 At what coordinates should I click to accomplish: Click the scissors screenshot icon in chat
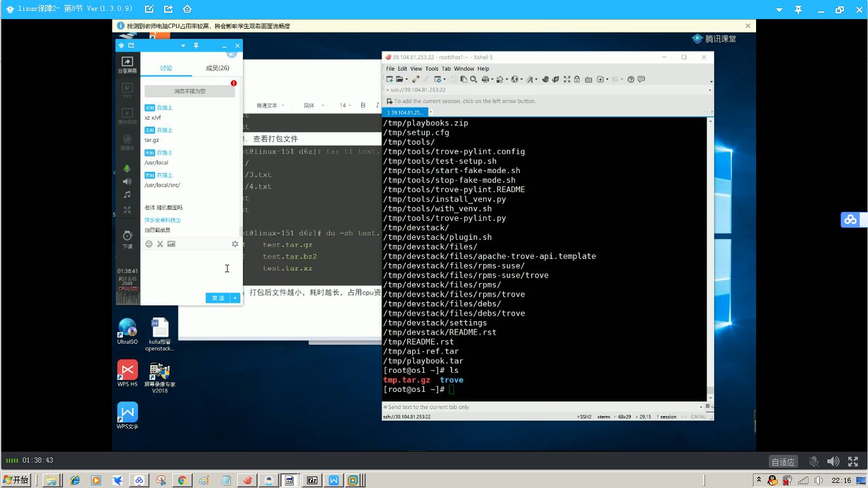[x=160, y=244]
